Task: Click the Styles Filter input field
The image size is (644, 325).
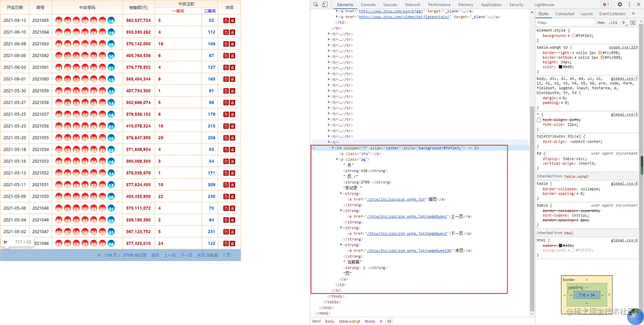Action: click(x=564, y=23)
